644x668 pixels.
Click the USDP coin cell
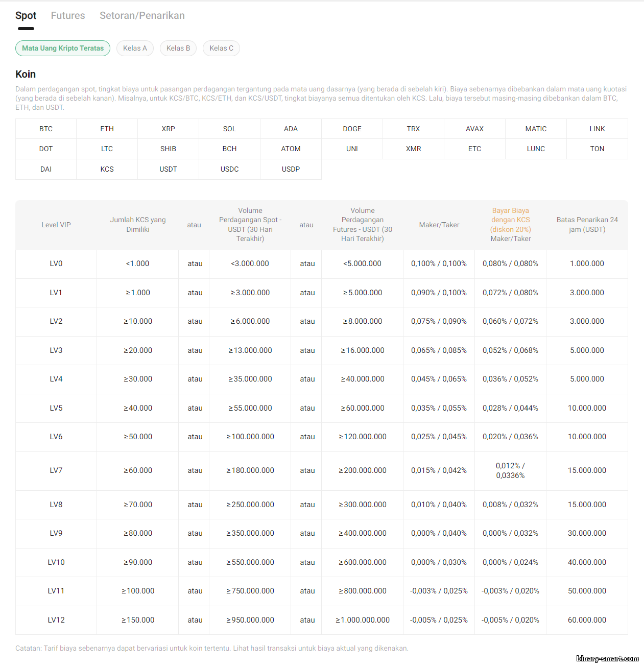tap(291, 169)
